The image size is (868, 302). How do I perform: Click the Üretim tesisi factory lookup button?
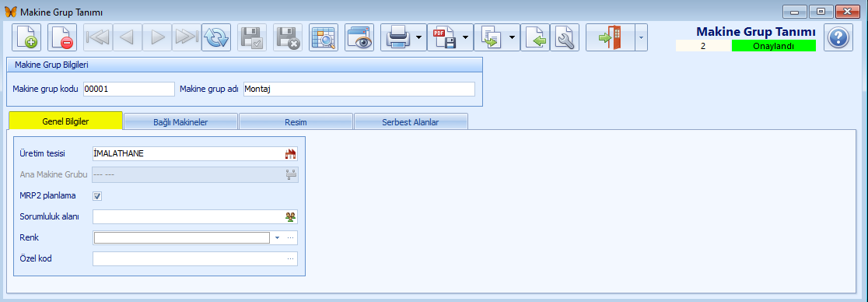pyautogui.click(x=291, y=153)
